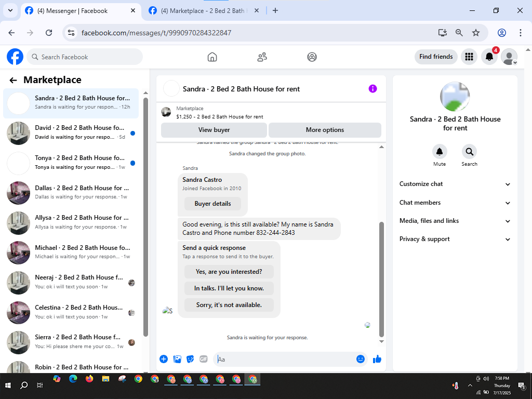Open the Windows action center notifications
The height and width of the screenshot is (399, 532).
click(x=522, y=385)
